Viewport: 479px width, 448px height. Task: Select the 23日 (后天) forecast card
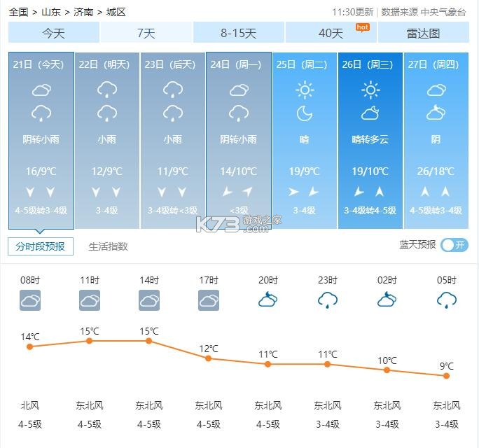coord(172,141)
